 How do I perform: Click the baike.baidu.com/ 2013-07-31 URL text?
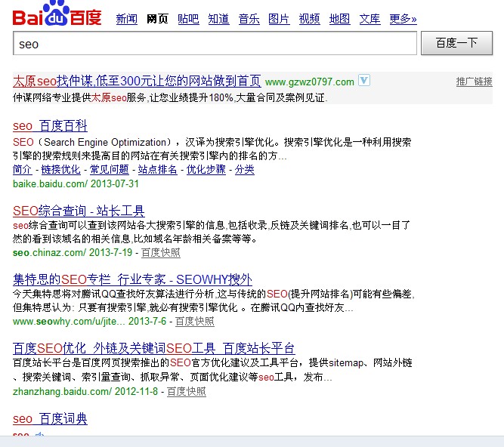(76, 183)
